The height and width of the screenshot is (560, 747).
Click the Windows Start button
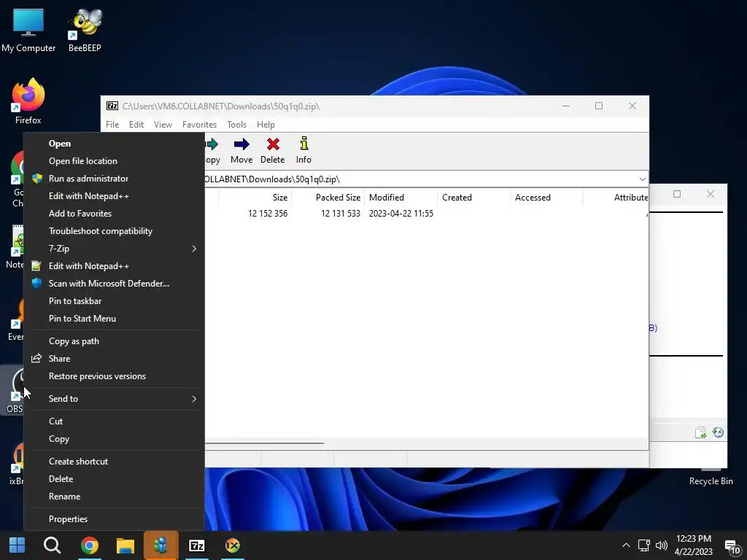point(18,545)
